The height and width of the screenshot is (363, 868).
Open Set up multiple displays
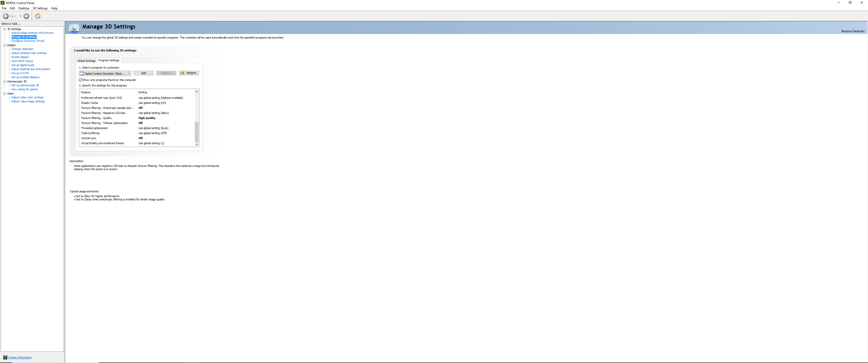pos(25,77)
